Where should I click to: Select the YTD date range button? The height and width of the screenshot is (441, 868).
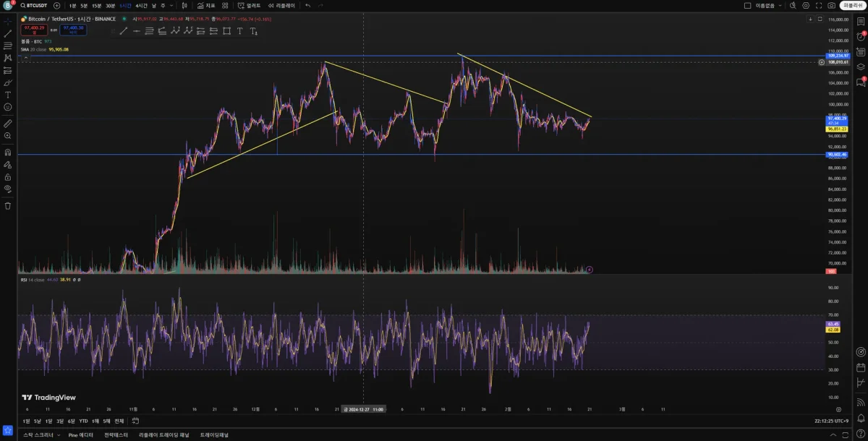[83, 421]
